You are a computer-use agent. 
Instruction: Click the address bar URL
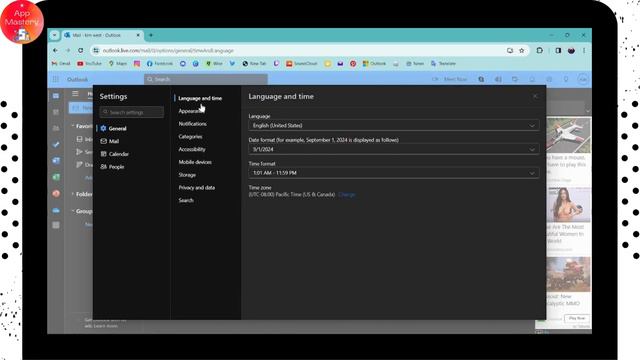click(168, 51)
